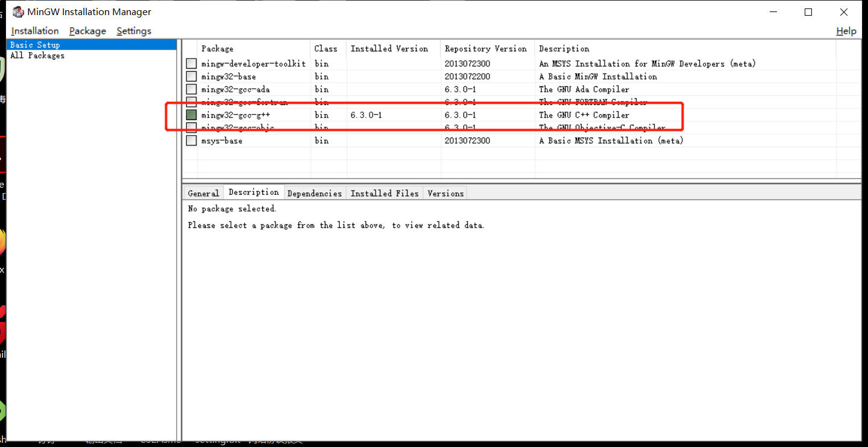Sort by the Installed Version column header
Screen dimensions: 868x447
[x=394, y=48]
